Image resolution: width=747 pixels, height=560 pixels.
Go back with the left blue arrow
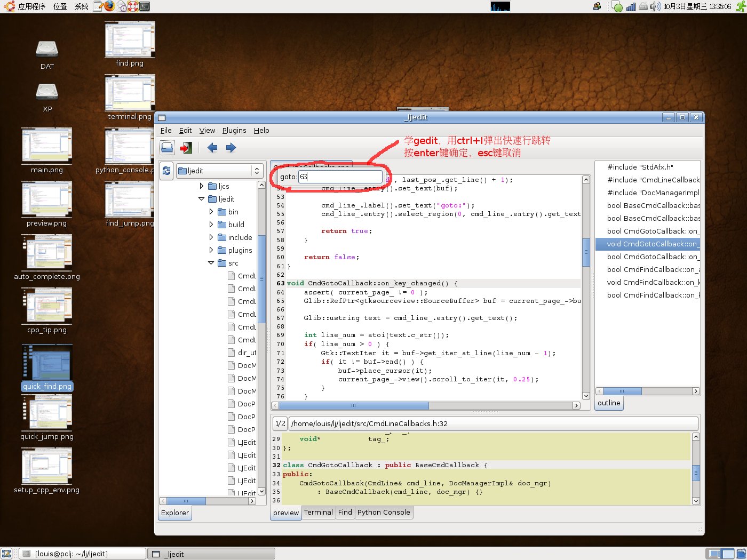212,148
